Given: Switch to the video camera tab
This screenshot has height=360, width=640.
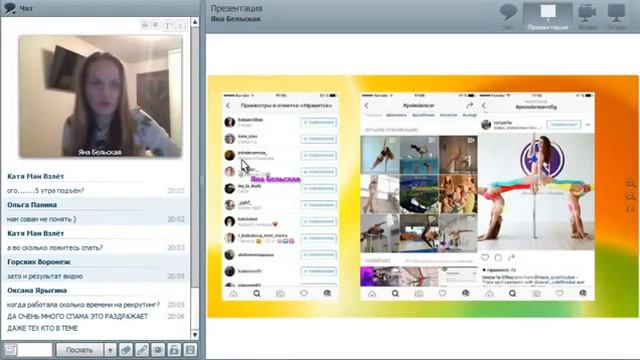Looking at the screenshot, I should pyautogui.click(x=587, y=16).
